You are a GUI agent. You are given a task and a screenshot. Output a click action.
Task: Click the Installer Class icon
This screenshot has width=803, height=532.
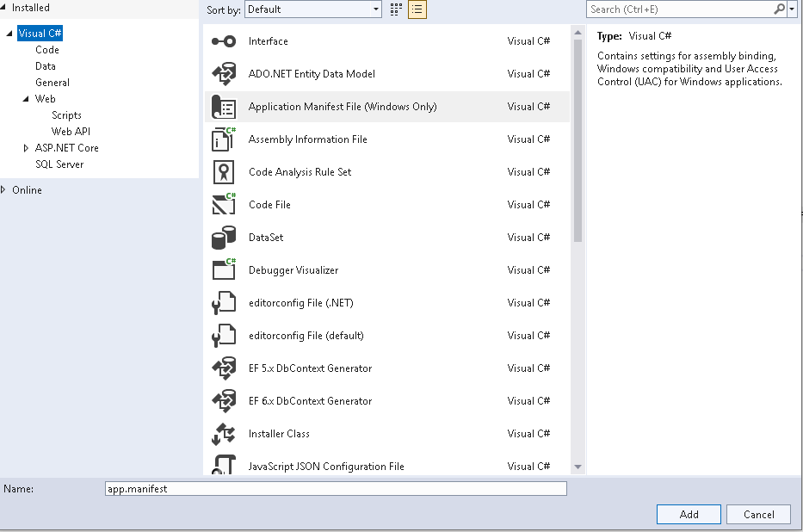(x=224, y=434)
